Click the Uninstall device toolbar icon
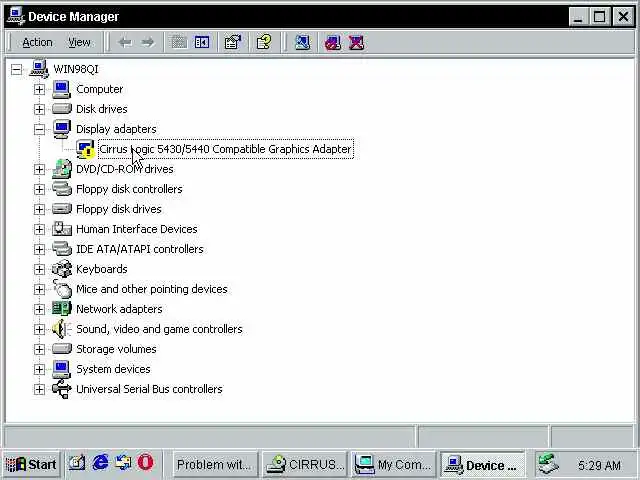Viewport: 640px width, 480px height. [x=356, y=42]
